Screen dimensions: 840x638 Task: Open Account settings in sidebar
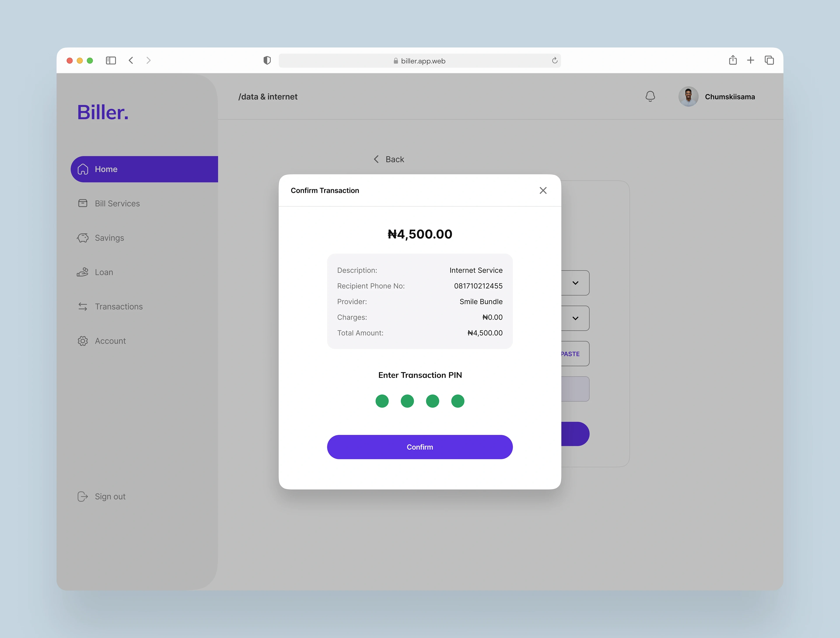click(x=110, y=341)
